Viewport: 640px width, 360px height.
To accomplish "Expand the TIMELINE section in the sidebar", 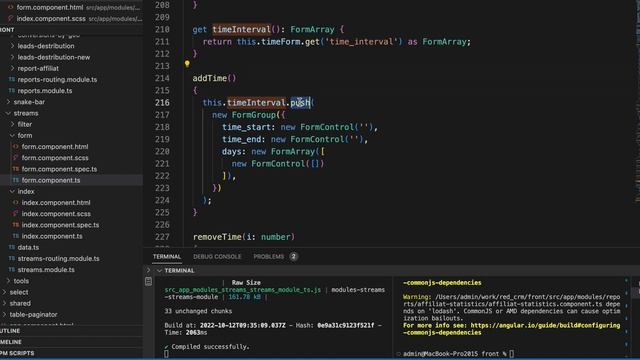I will click(x=11, y=342).
